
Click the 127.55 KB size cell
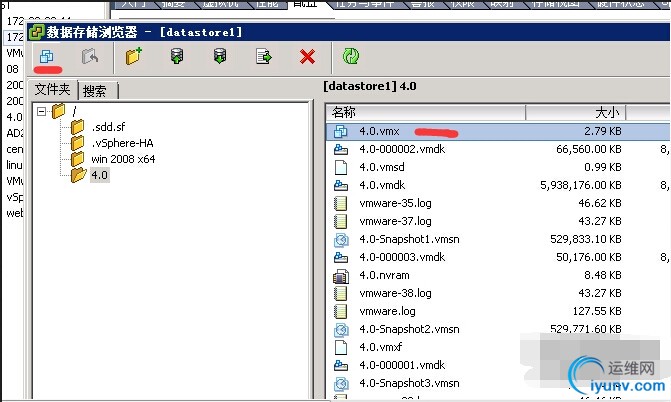point(597,311)
